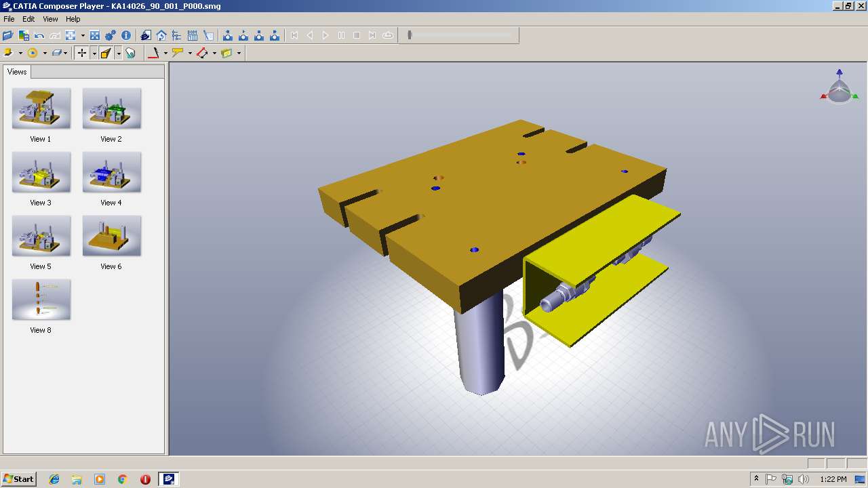Open the File menu

tap(9, 19)
